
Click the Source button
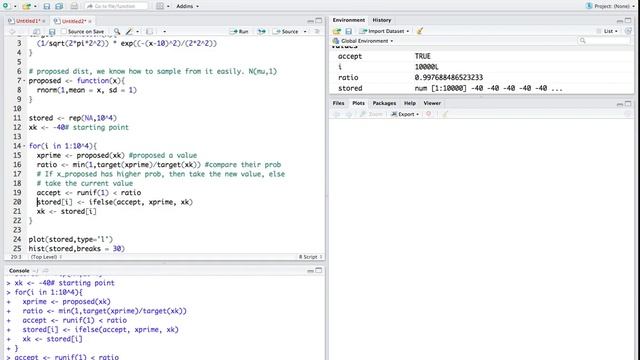286,31
